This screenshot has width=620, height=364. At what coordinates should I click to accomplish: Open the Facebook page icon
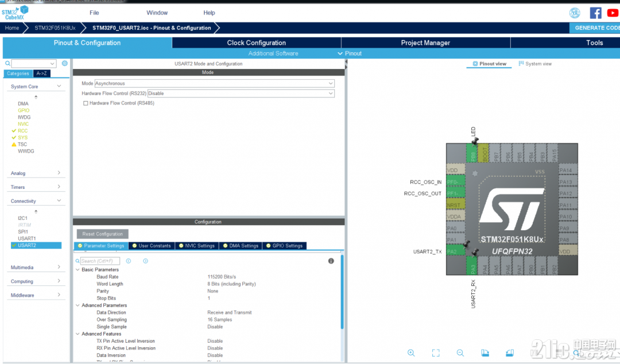click(595, 13)
